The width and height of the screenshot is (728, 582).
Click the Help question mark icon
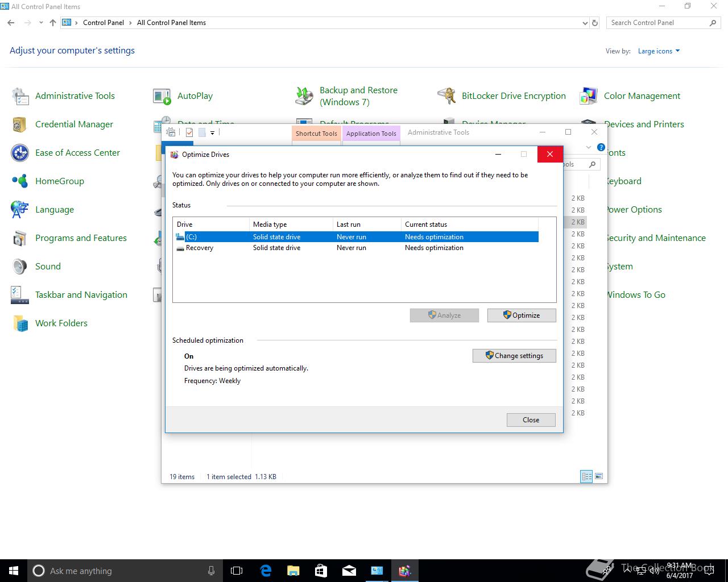click(601, 147)
